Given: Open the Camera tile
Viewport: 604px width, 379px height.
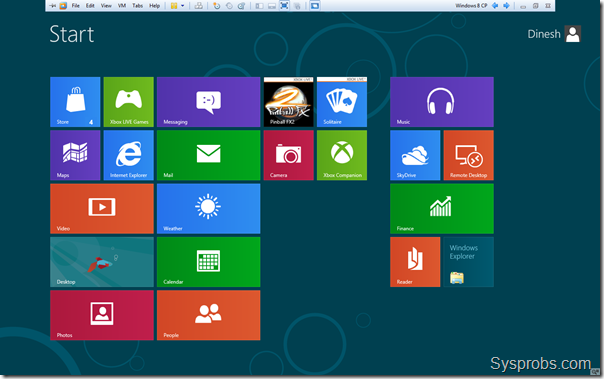Looking at the screenshot, I should tap(289, 155).
